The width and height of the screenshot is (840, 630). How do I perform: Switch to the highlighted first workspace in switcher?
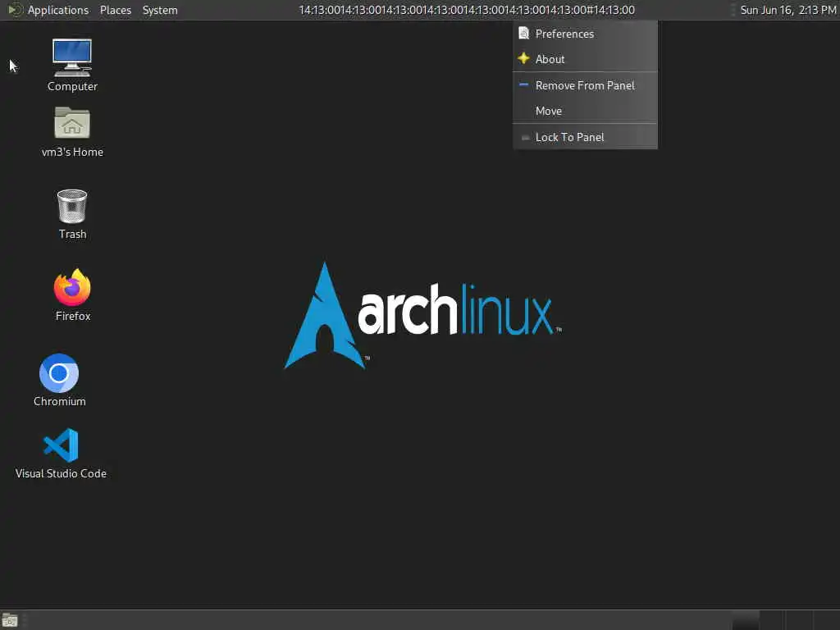[746, 620]
